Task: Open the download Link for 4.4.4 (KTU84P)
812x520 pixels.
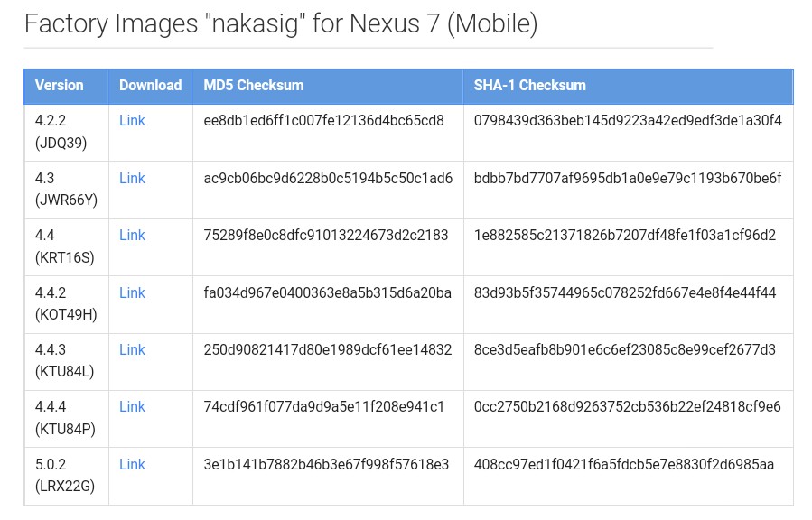Action: pos(132,407)
